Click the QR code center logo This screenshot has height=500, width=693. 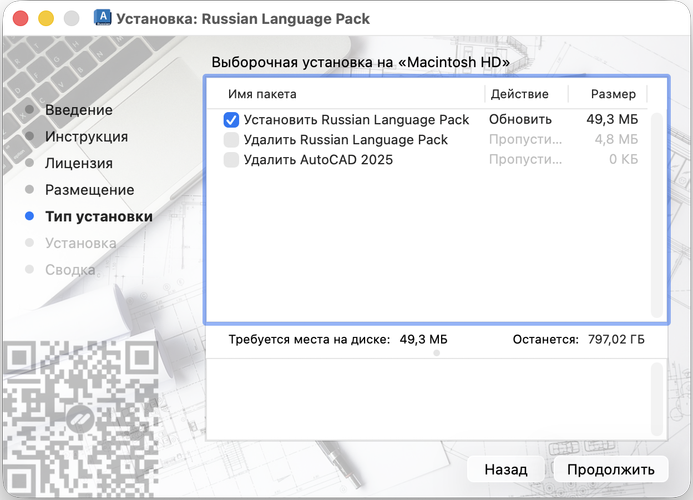pos(80,419)
